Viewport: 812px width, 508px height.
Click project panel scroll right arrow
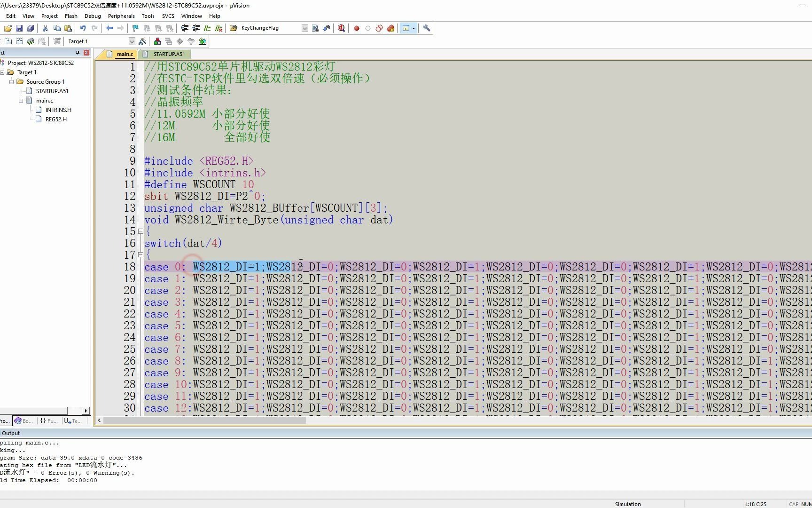[x=86, y=411]
